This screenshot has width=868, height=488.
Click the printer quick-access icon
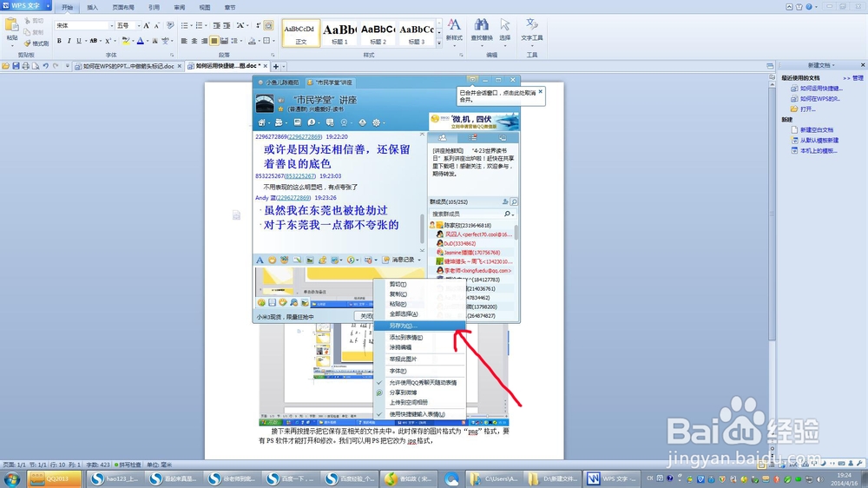[25, 66]
